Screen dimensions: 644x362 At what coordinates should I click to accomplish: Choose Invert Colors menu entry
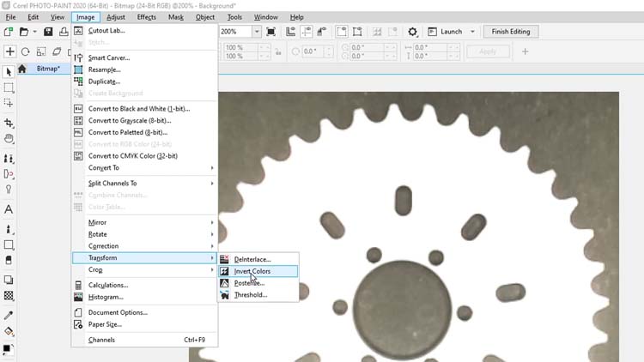pos(258,271)
